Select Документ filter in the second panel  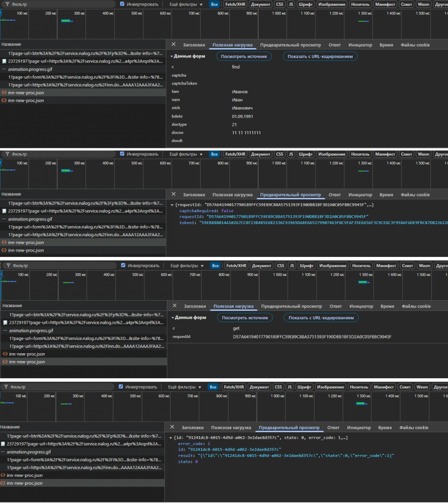(x=261, y=154)
